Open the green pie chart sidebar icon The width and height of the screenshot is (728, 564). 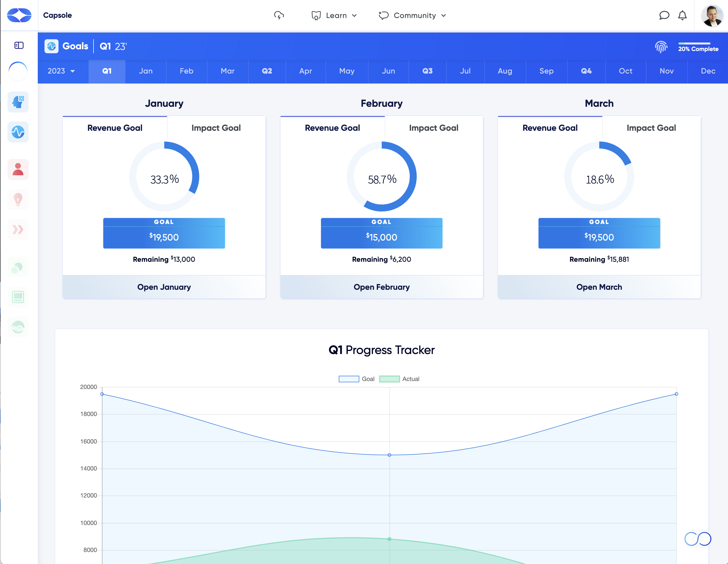[x=18, y=267]
